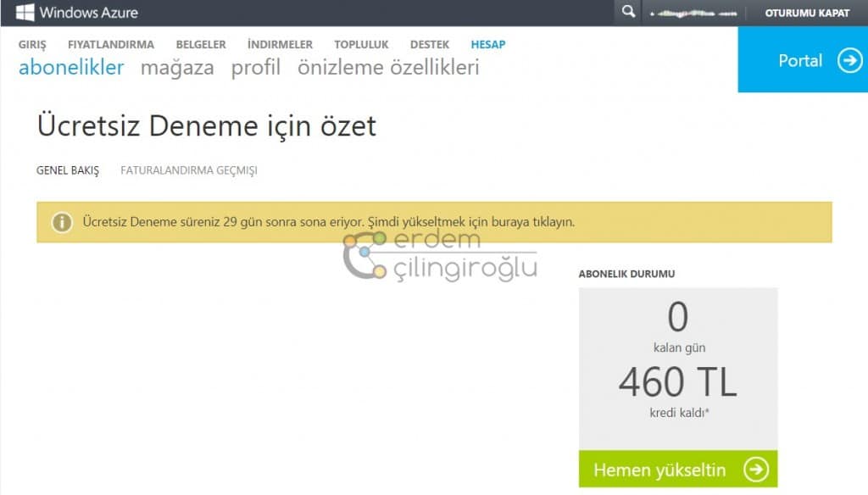Click the Portal button label

(800, 60)
